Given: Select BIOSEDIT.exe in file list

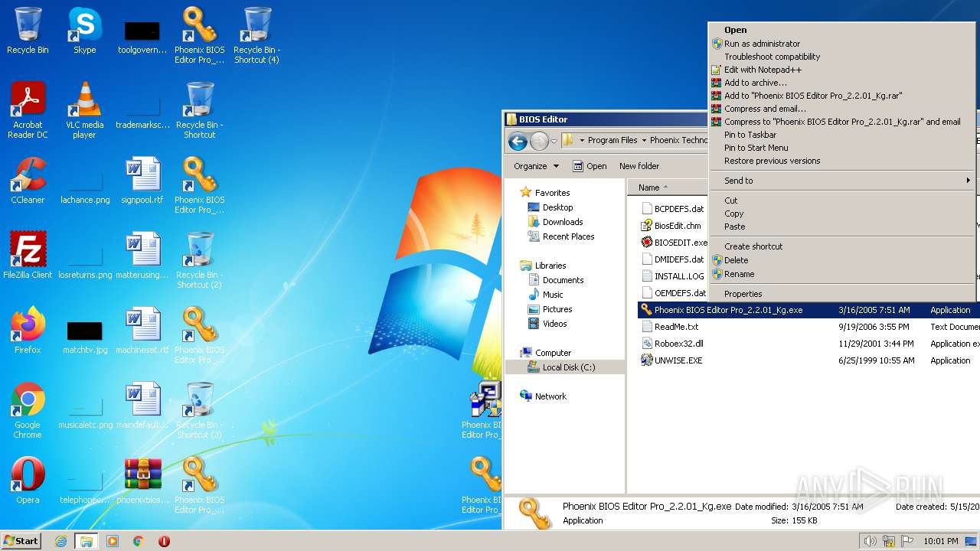Looking at the screenshot, I should tap(674, 243).
